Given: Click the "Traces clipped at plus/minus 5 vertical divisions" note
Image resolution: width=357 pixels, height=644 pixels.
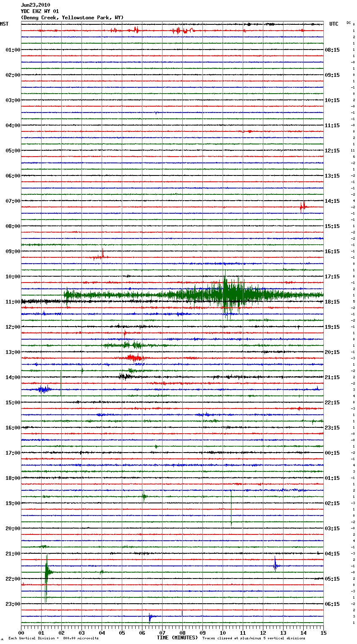Looking at the screenshot, I should tap(254, 639).
